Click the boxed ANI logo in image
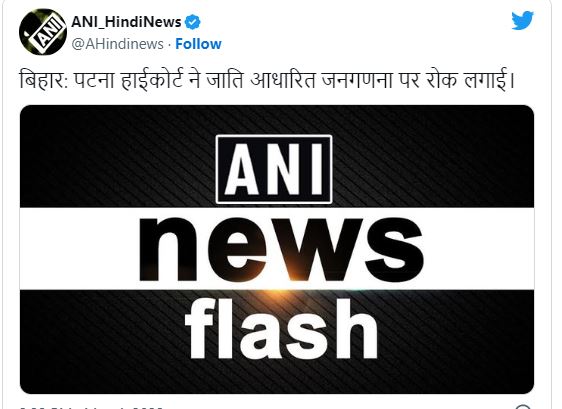 click(x=274, y=169)
